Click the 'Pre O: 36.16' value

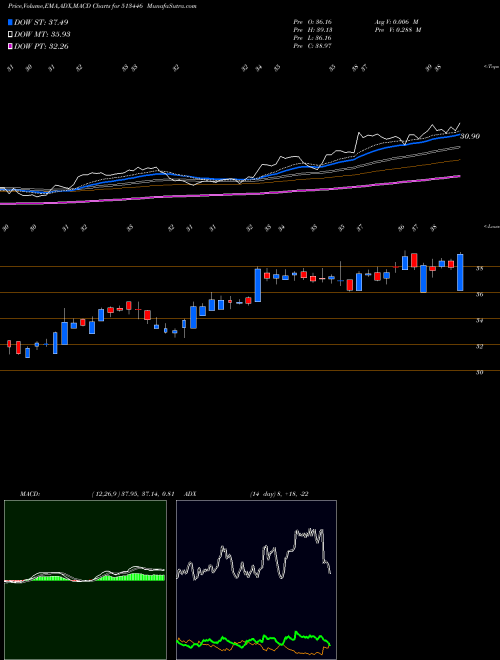[314, 22]
